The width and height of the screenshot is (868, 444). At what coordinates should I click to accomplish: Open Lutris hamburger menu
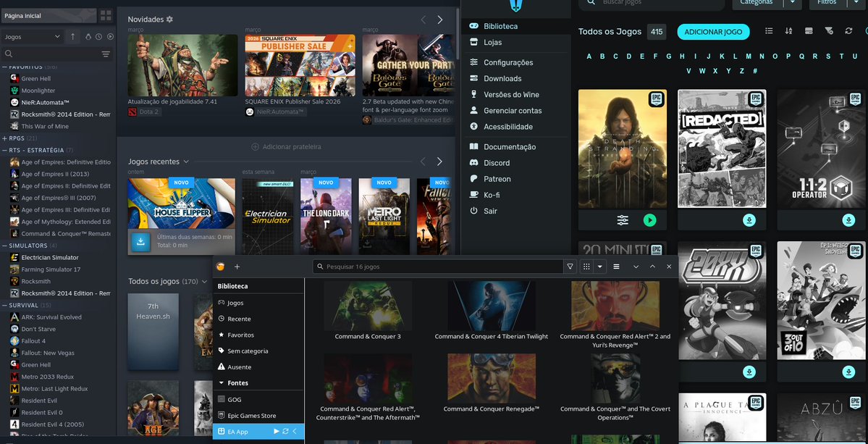click(616, 267)
